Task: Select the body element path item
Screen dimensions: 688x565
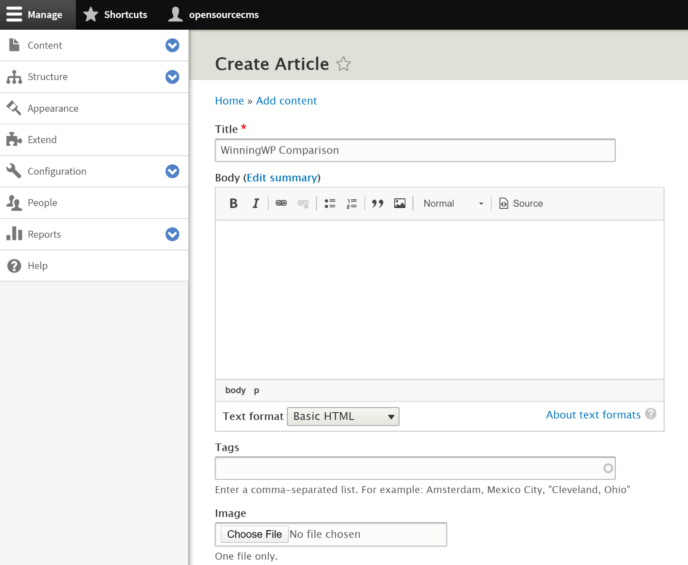Action: click(x=235, y=390)
